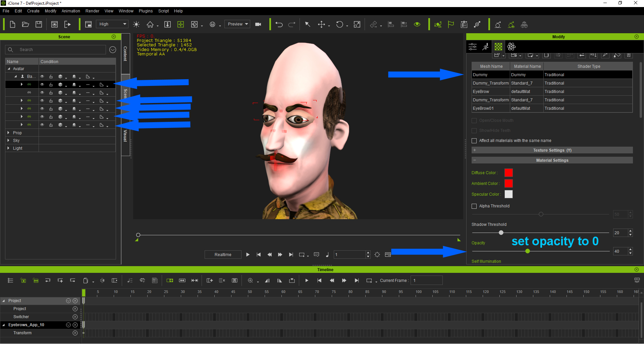Screen dimensions: 644x344
Task: Toggle the lock icon on the Ba... row
Action: pyautogui.click(x=51, y=77)
